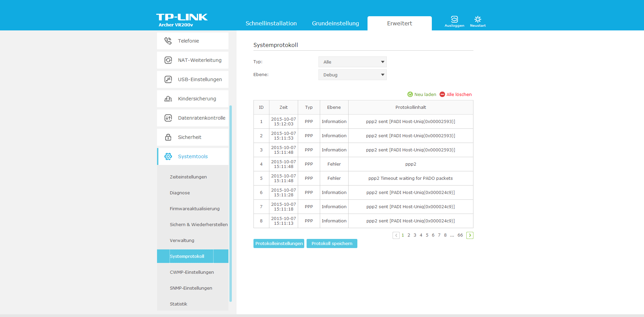Viewport: 644px width, 317px height.
Task: Click the NAT-Weiterleitung sidebar icon
Action: 168,60
